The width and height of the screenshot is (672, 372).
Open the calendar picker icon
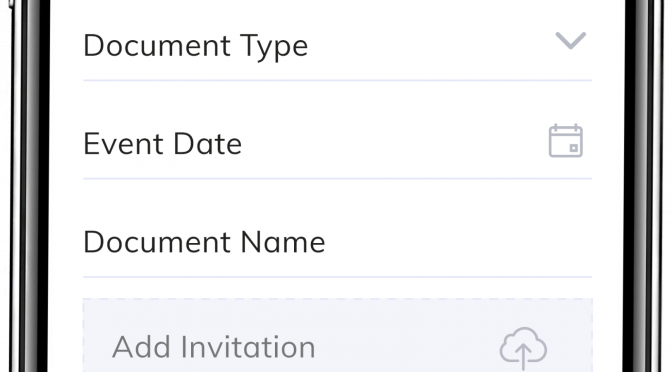point(566,141)
